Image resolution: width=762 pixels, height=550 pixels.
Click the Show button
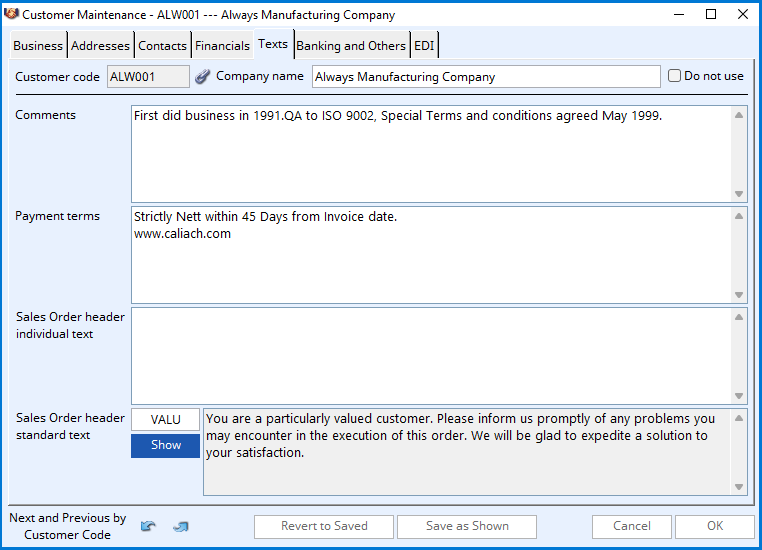[x=165, y=446]
